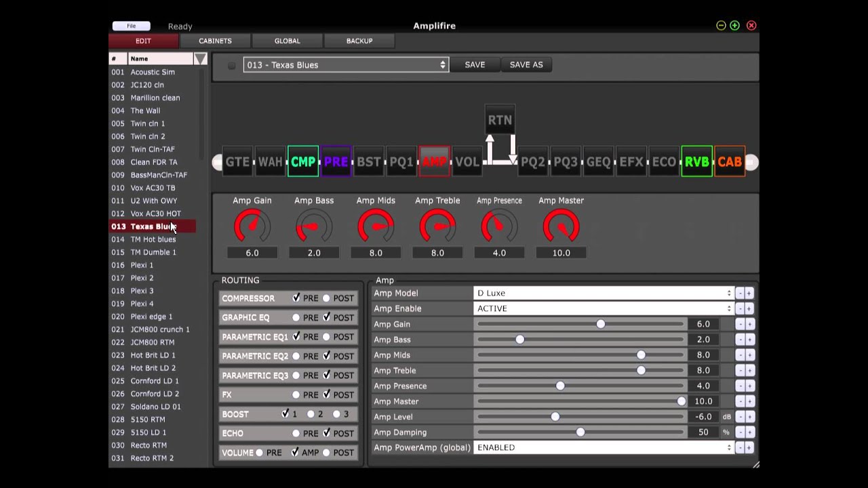The image size is (868, 488).
Task: Select preset 014 TM Hot blues
Action: 153,239
